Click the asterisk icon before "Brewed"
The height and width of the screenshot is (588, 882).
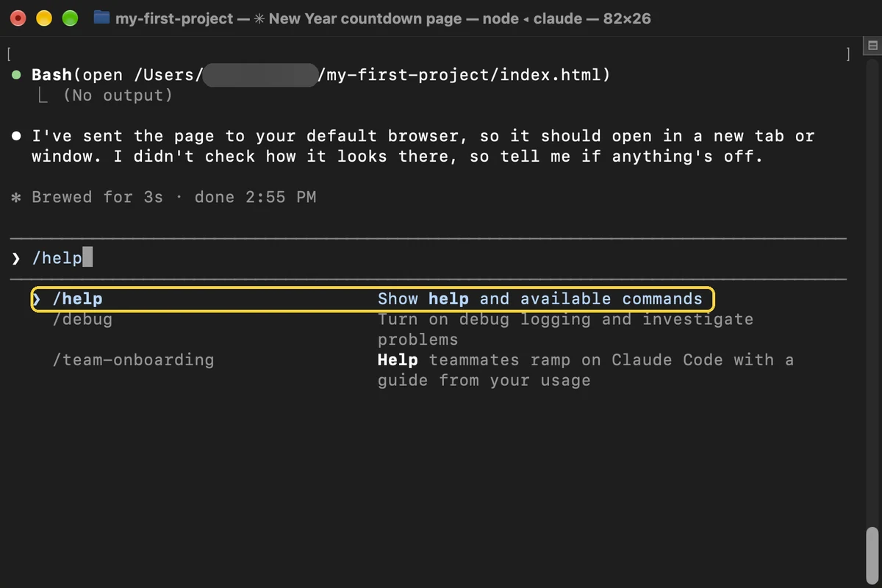pyautogui.click(x=16, y=198)
